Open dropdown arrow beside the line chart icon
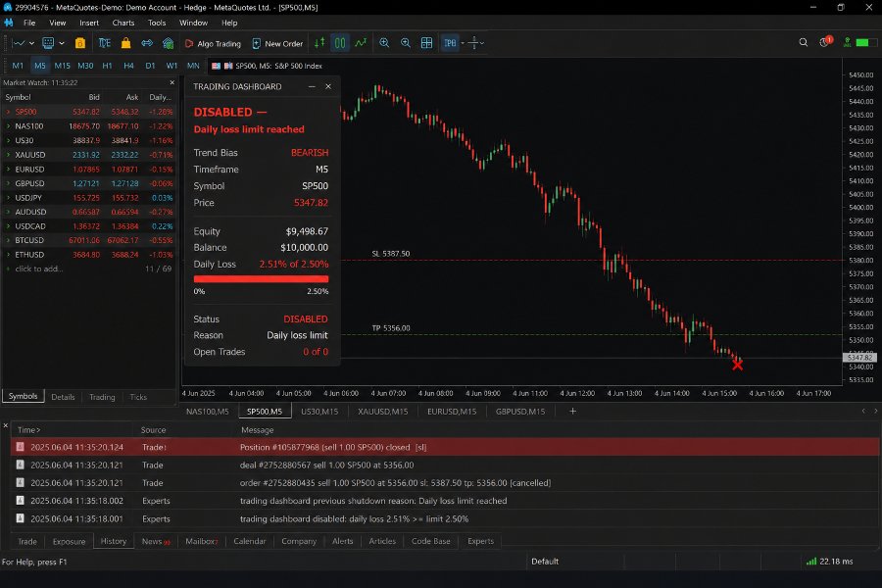This screenshot has width=882, height=588. click(x=31, y=43)
